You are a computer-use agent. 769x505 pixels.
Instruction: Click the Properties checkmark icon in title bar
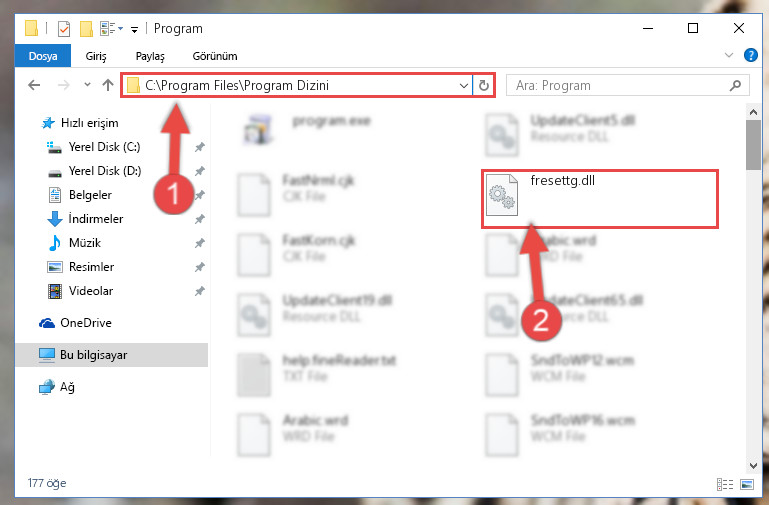tap(64, 29)
